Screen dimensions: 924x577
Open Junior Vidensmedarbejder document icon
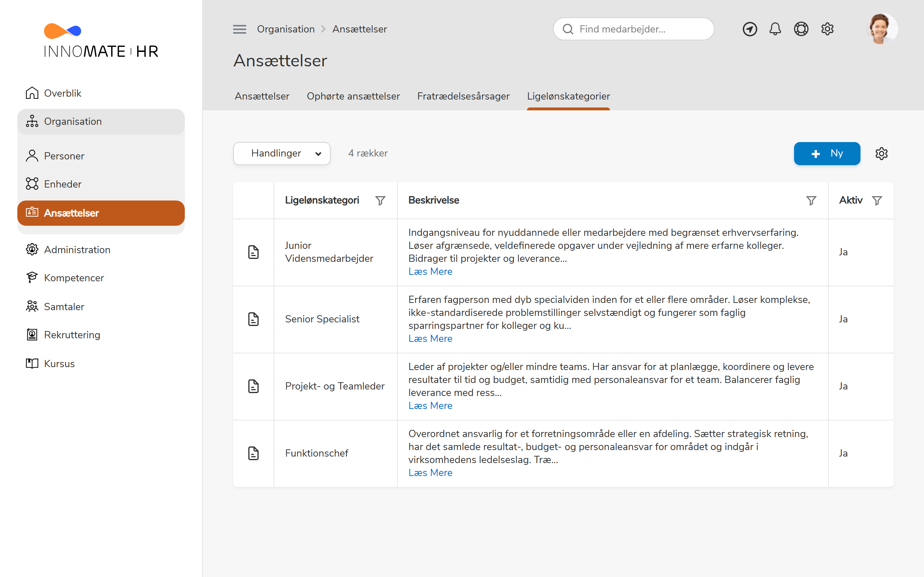[x=253, y=252]
